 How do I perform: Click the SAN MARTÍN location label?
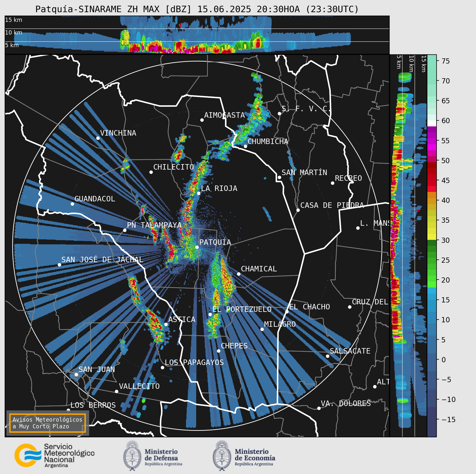(x=304, y=173)
